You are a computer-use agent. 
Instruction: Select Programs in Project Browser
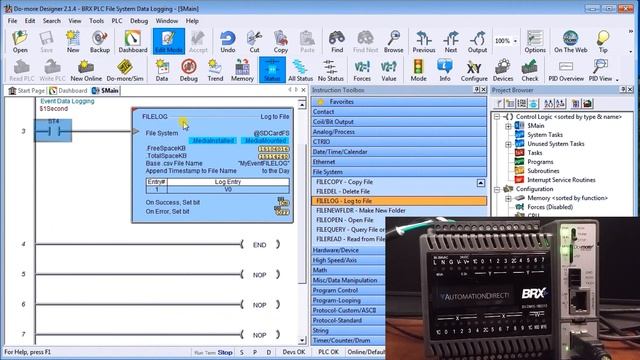pos(540,162)
